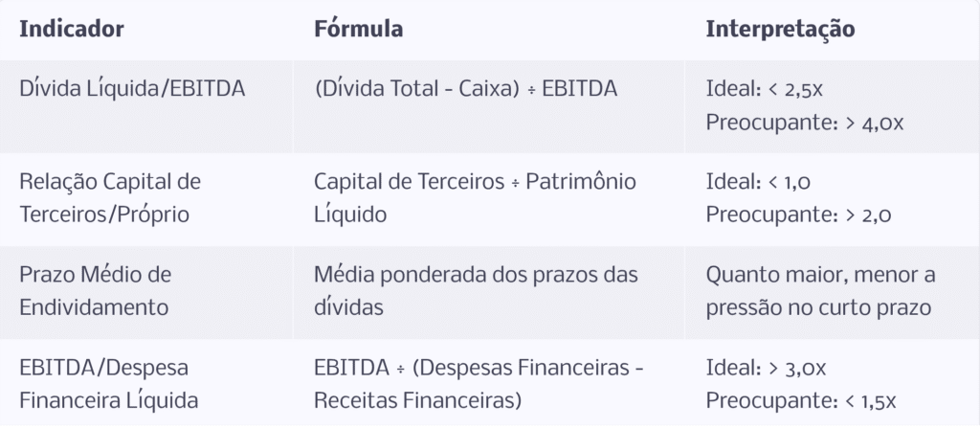Click the Preocupante: > 4,0x text
The height and width of the screenshot is (429, 980).
(805, 124)
